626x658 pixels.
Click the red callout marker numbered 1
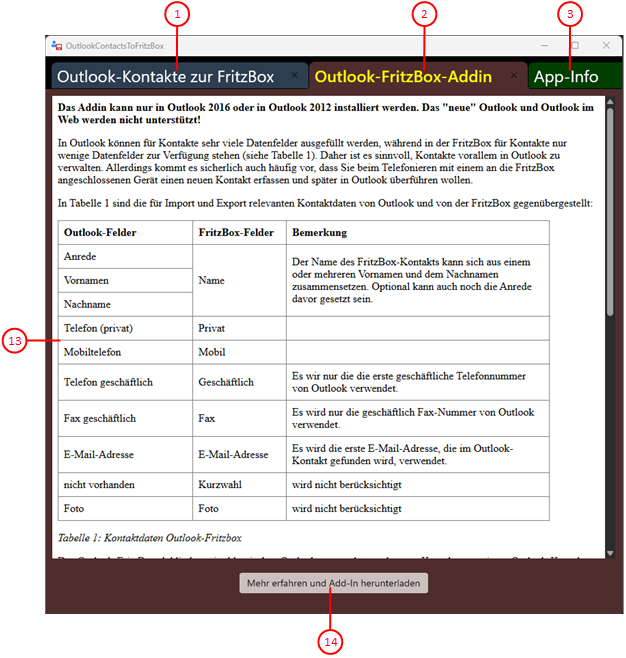tap(177, 14)
